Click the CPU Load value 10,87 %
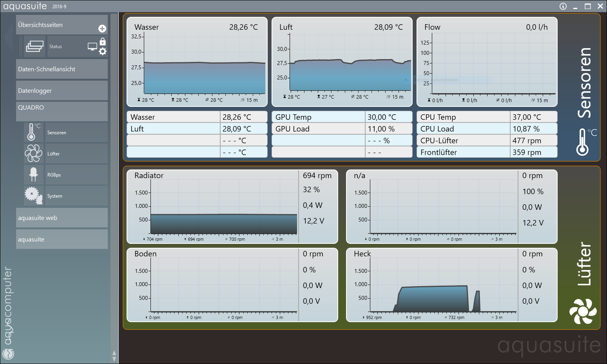Image resolution: width=607 pixels, height=364 pixels. pyautogui.click(x=526, y=129)
